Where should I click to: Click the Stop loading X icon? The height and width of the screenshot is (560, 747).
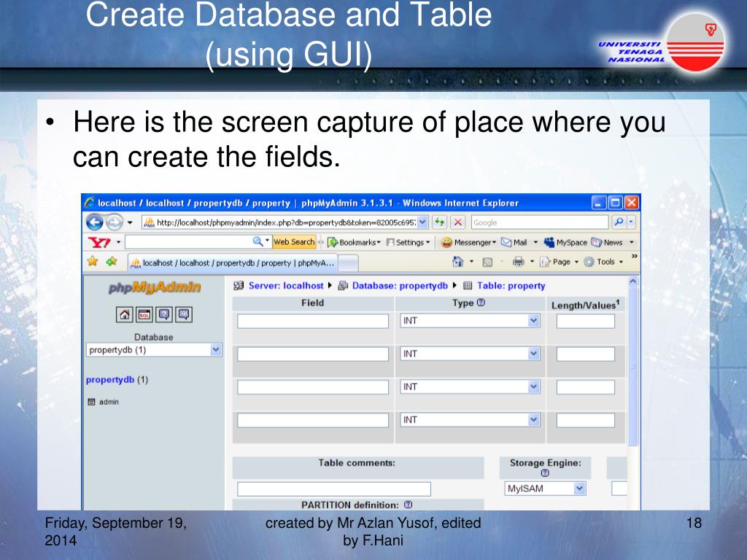(x=458, y=222)
